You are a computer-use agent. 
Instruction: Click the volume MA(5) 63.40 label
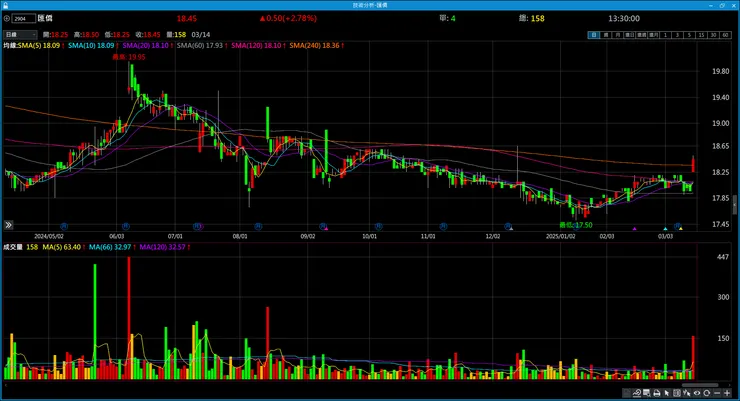[x=61, y=247]
